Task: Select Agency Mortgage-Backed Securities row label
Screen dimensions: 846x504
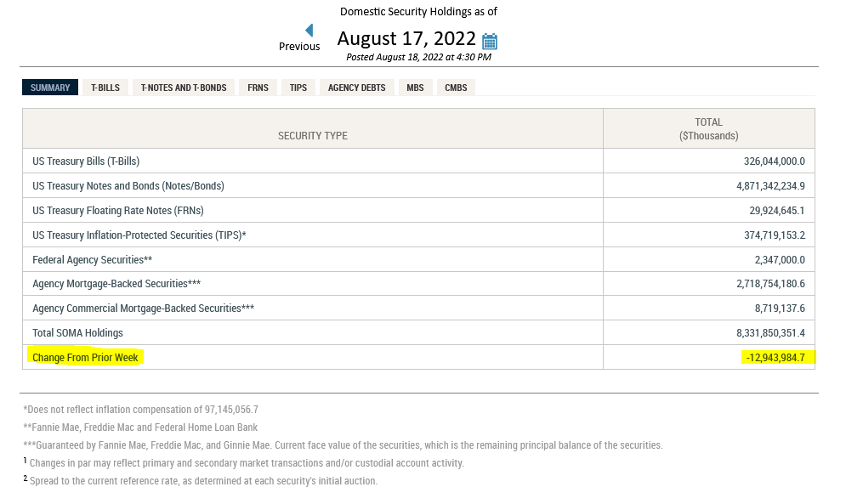Action: tap(116, 284)
